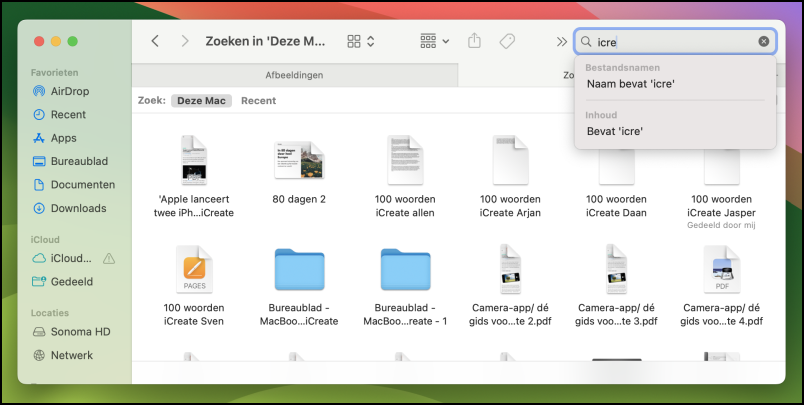Select Camera-app gids voo...te 3.pdf

[616, 285]
